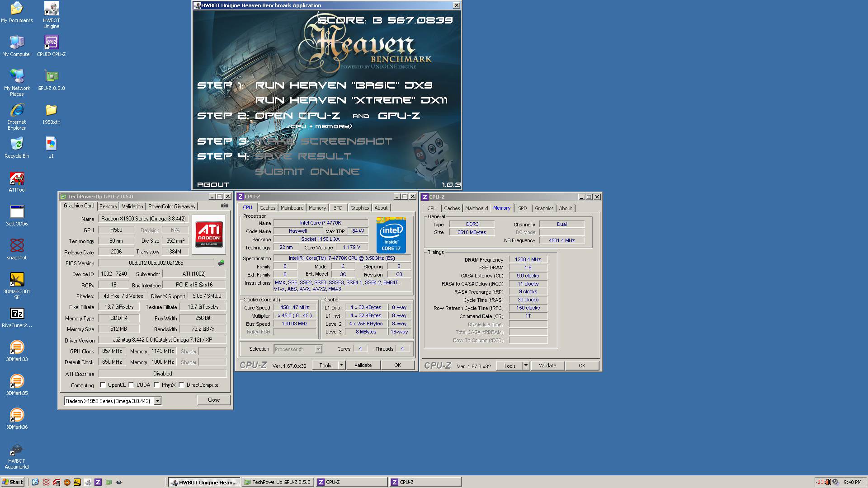
Task: Click OK in the CPU-Z Memory window
Action: tap(582, 366)
